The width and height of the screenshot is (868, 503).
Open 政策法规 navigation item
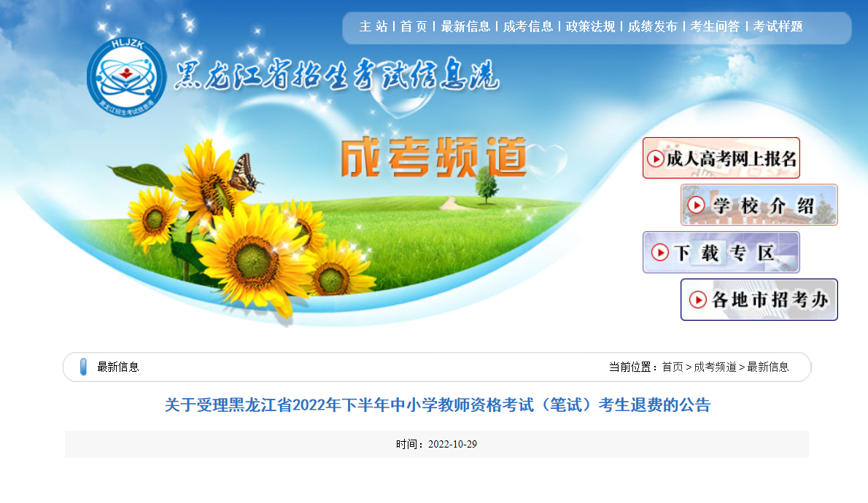590,26
